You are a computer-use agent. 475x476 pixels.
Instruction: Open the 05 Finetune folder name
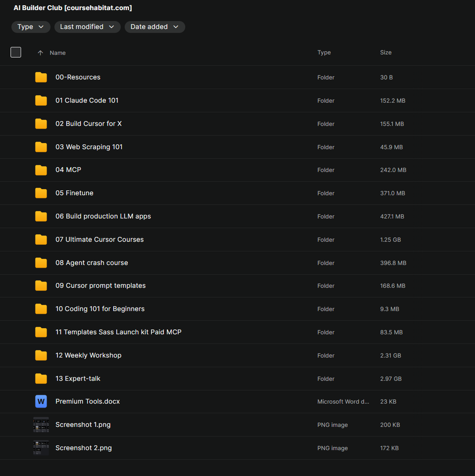(x=74, y=193)
